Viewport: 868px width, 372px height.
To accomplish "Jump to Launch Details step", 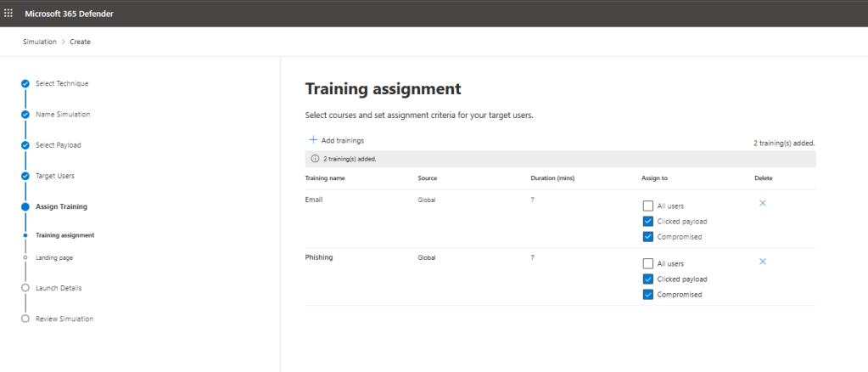I will click(58, 288).
